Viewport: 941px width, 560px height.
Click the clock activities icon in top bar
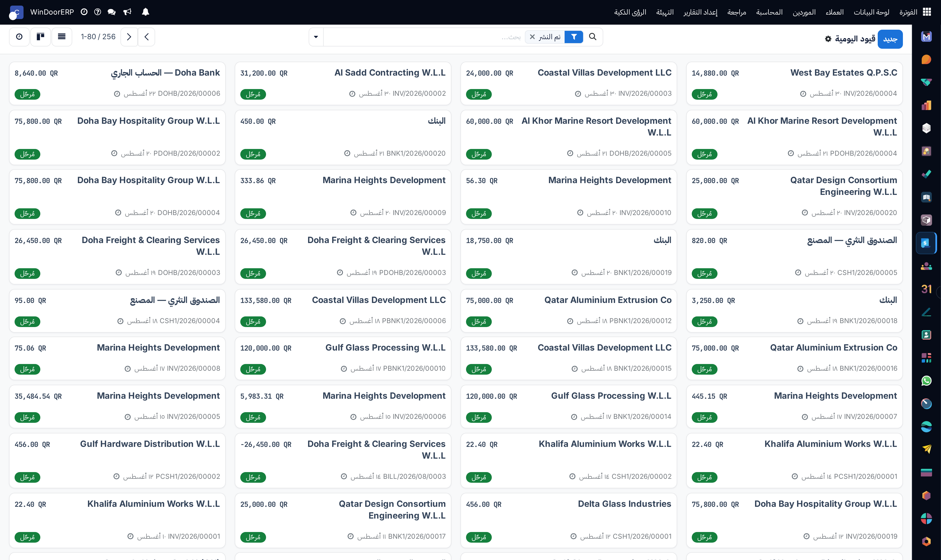(84, 12)
